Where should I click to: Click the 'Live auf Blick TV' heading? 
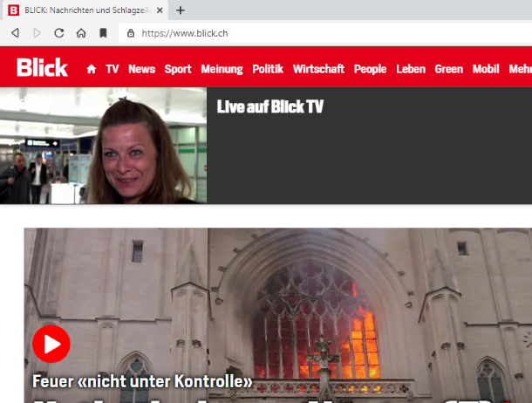pyautogui.click(x=270, y=106)
